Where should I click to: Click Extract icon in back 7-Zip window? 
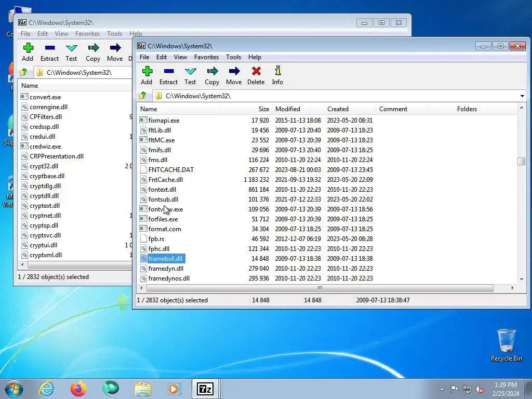[49, 48]
